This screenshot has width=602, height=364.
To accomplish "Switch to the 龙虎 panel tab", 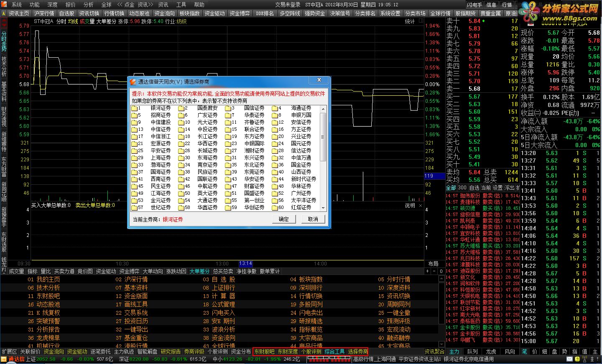I will 491,351.
